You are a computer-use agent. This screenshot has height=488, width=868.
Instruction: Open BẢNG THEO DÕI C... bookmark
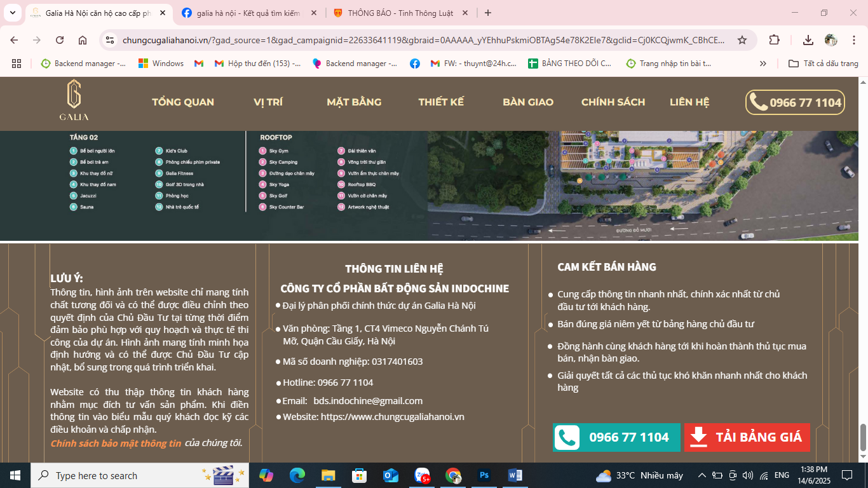[570, 64]
